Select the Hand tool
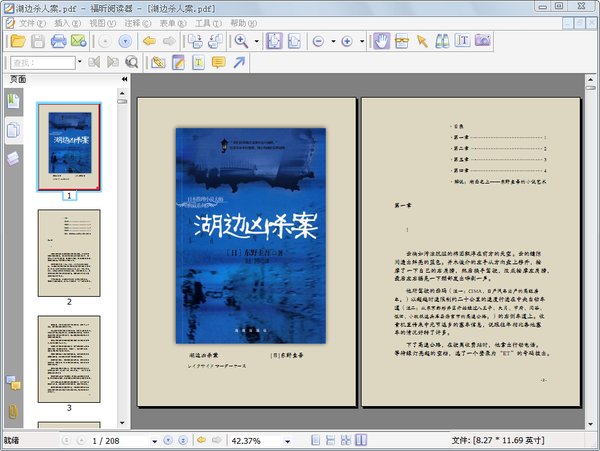Viewport: 600px width, 451px height. pos(381,41)
